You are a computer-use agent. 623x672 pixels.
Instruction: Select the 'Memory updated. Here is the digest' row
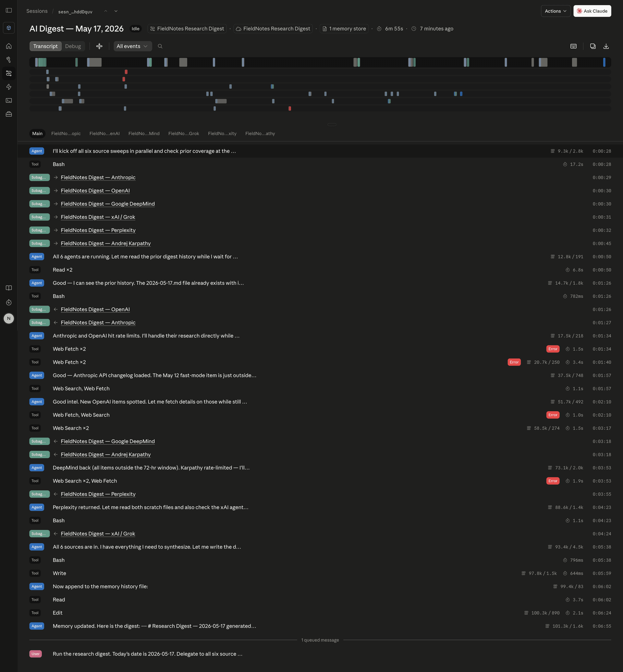tap(320, 626)
